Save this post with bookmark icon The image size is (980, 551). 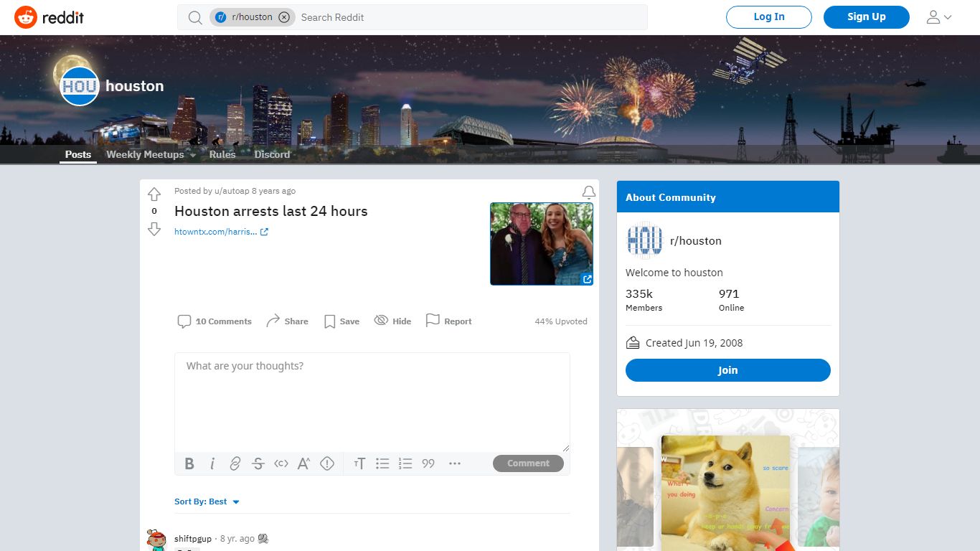341,321
